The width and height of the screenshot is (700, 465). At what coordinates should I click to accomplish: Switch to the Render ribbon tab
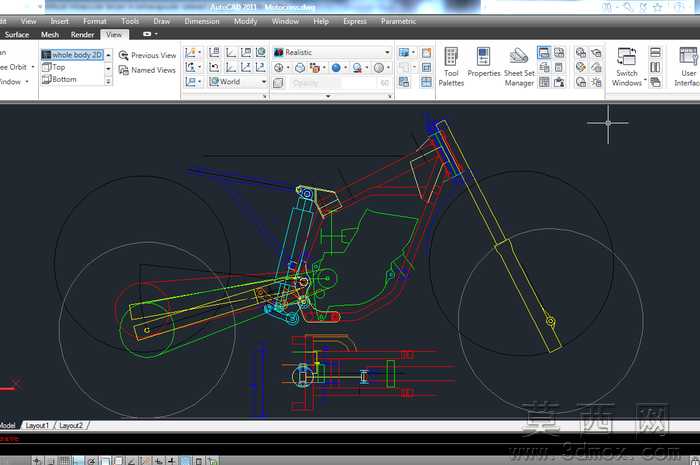point(82,34)
